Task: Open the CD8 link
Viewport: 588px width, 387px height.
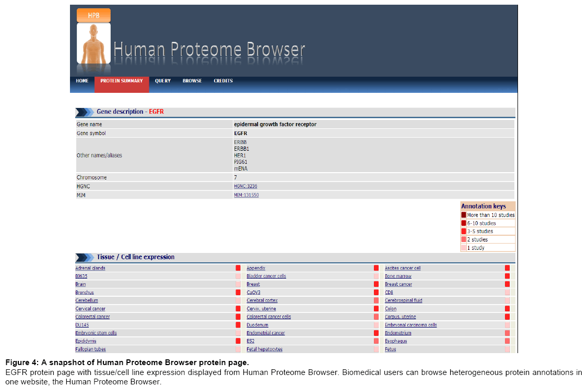Action: point(389,293)
